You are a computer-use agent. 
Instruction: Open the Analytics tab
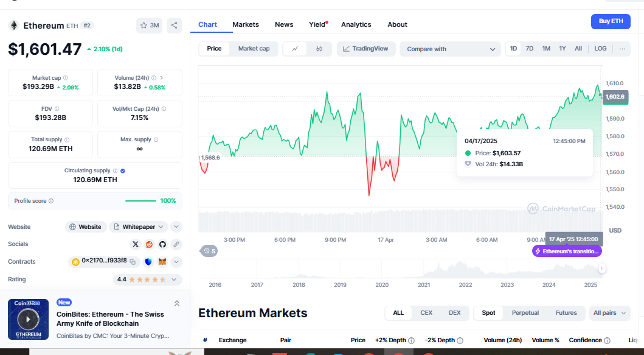[356, 25]
